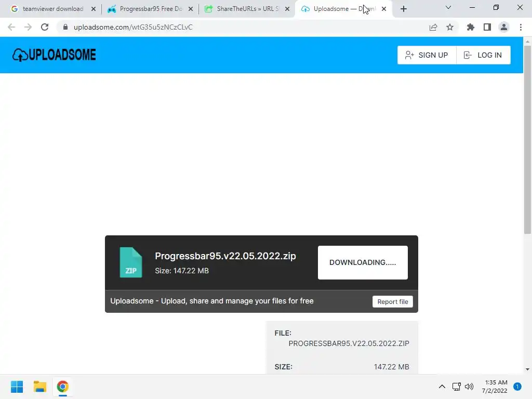This screenshot has width=532, height=399.
Task: Close the Progressbar95 tab
Action: (x=191, y=9)
